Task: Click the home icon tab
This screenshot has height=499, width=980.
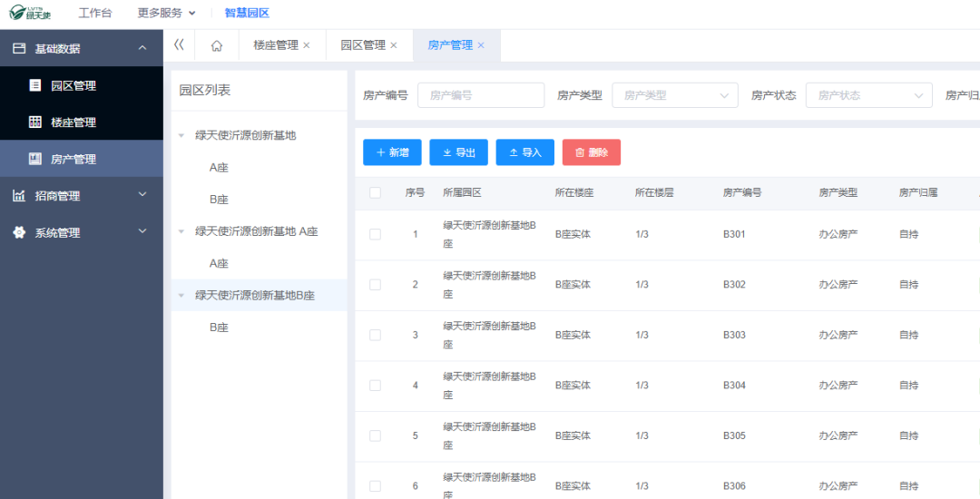Action: coord(217,45)
